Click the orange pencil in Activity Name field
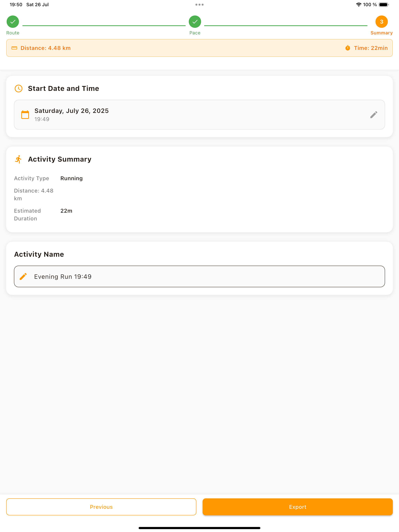 [x=23, y=276]
